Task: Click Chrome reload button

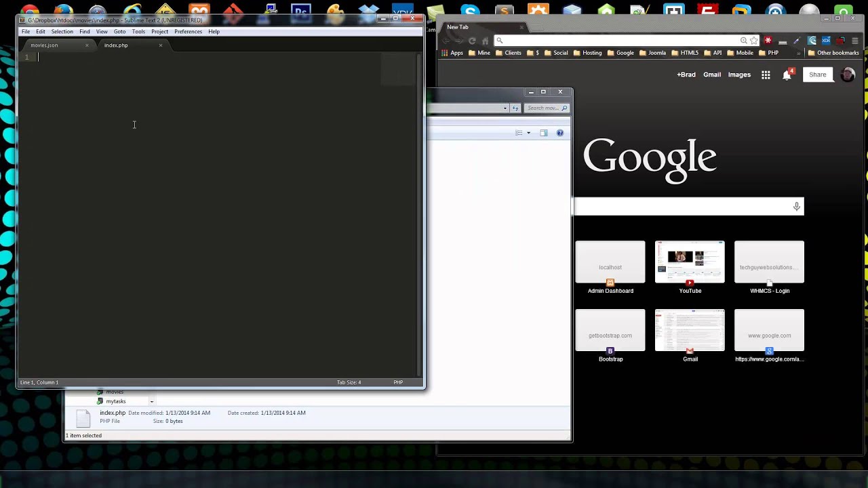Action: point(472,41)
